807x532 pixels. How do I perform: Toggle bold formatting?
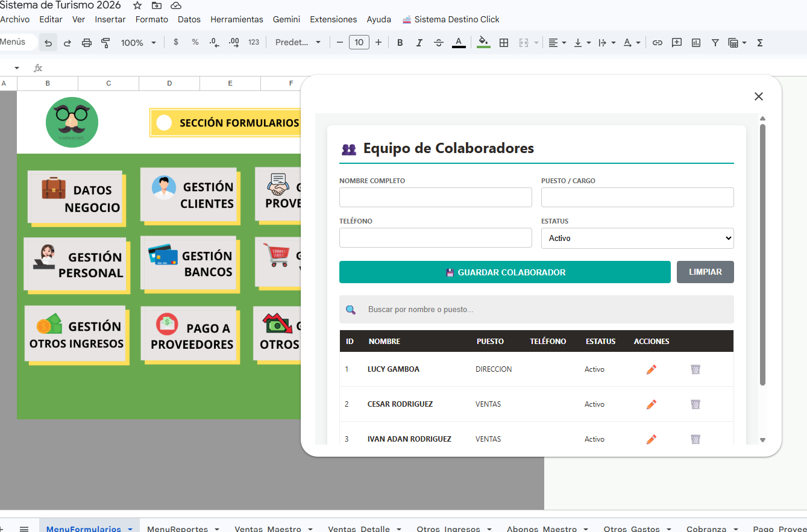click(400, 43)
